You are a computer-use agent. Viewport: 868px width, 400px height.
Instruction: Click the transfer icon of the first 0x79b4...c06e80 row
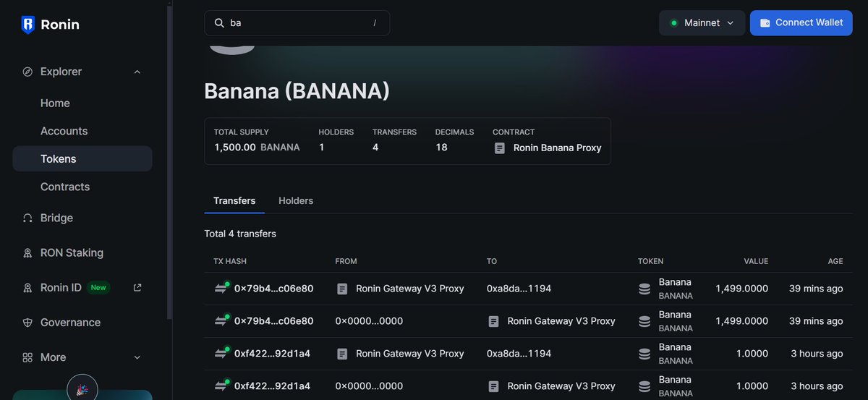221,288
